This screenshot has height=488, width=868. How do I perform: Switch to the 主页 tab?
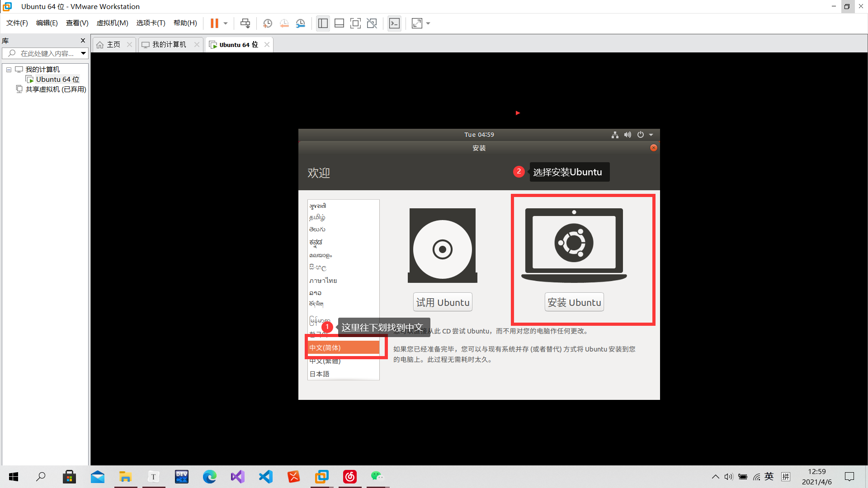click(x=113, y=44)
